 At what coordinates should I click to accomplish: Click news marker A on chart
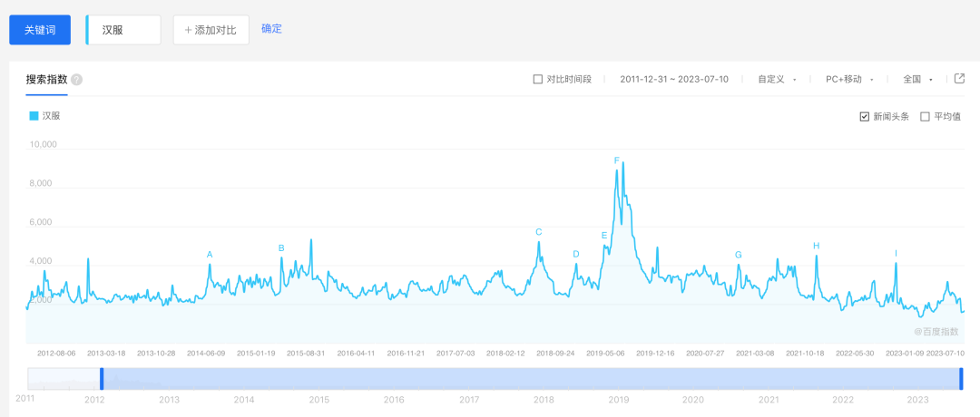[210, 255]
